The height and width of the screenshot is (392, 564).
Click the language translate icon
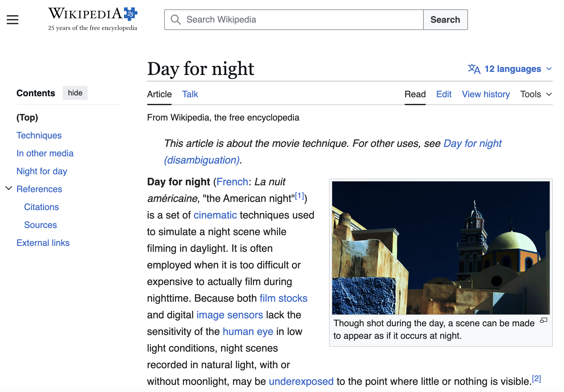pyautogui.click(x=474, y=69)
